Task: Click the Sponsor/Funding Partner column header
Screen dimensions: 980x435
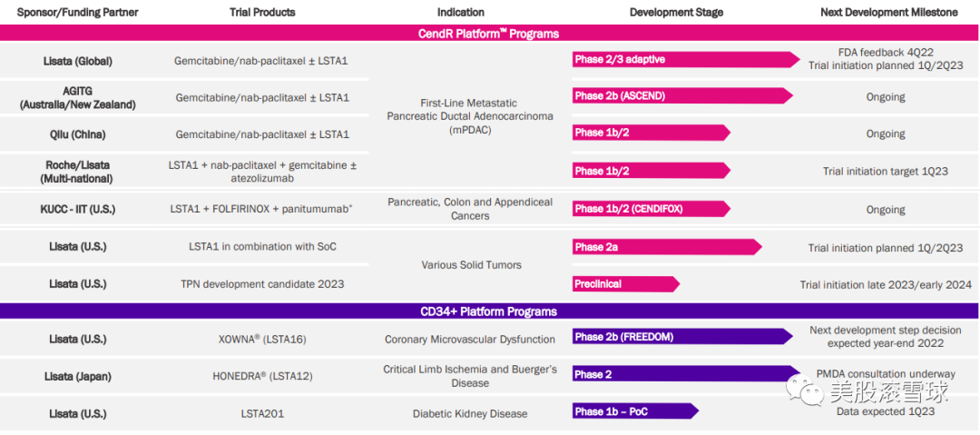Action: 77,13
